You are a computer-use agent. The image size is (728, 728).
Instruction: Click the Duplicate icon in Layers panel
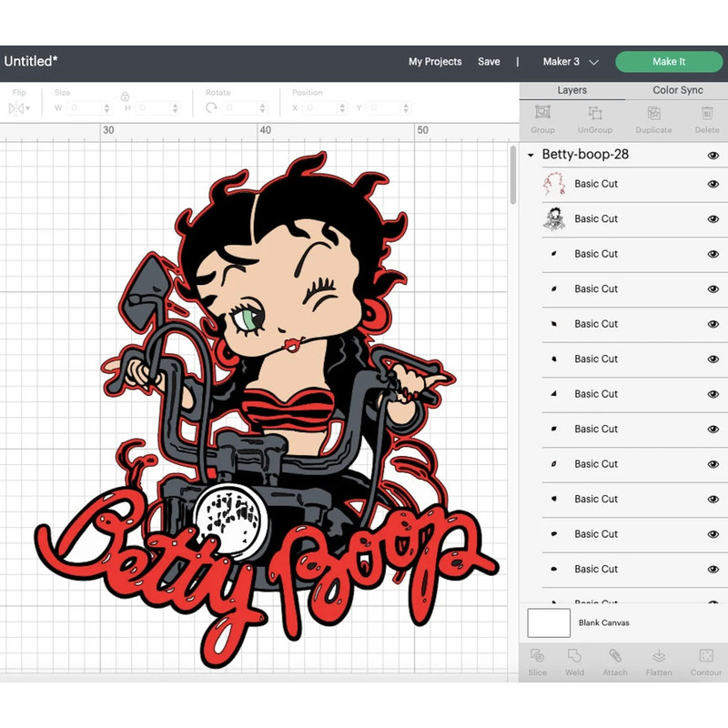(652, 119)
